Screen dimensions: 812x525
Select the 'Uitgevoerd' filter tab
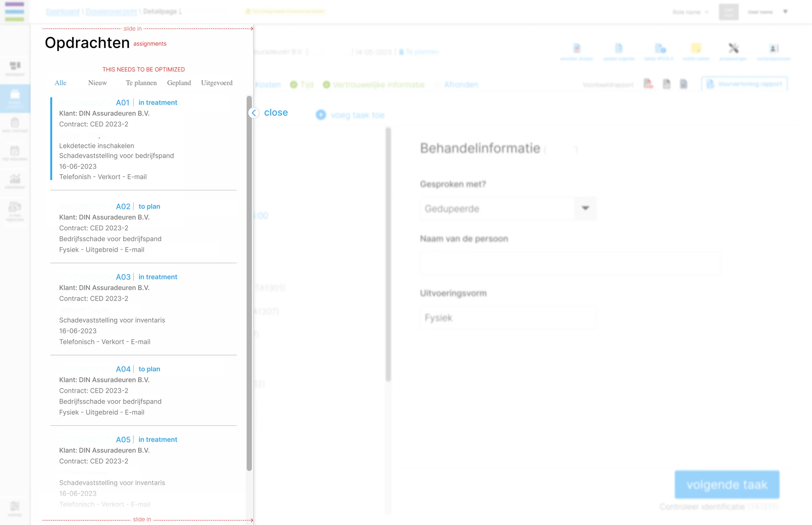pos(217,83)
